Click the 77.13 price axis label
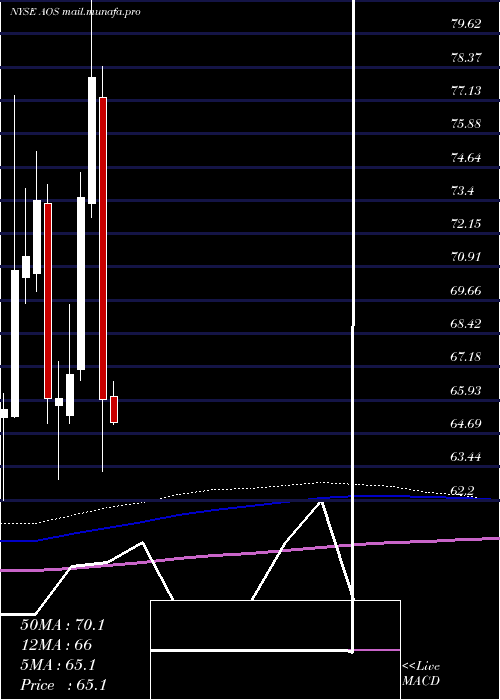The image size is (500, 700). [x=466, y=91]
